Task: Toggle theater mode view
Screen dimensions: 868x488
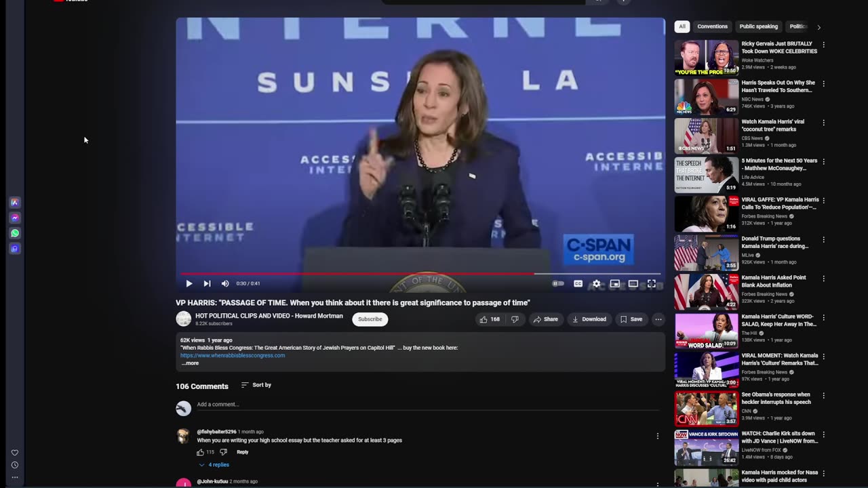Action: pos(633,284)
